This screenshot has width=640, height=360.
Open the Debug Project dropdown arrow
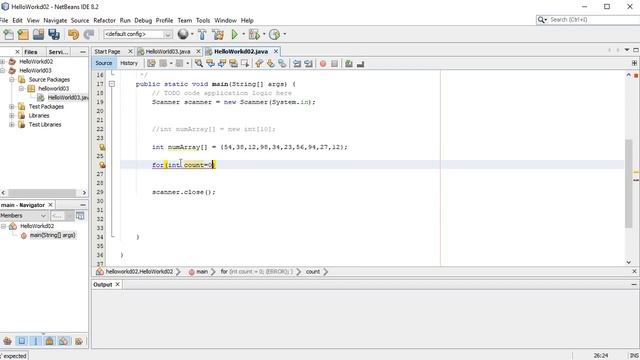[264, 34]
